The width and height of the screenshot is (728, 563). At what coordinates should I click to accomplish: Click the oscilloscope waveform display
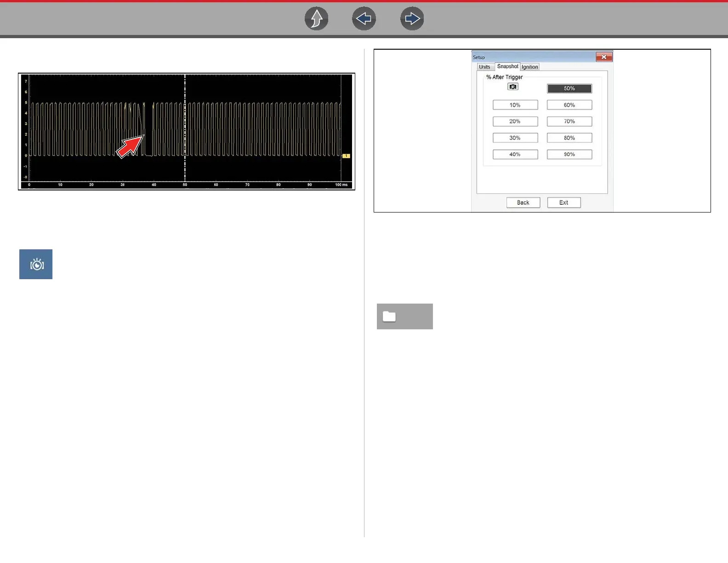pyautogui.click(x=187, y=132)
